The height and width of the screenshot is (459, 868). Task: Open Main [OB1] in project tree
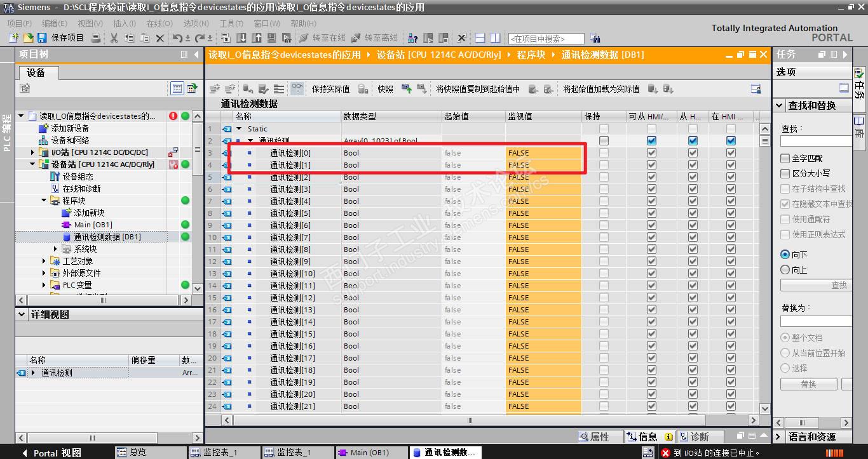(x=93, y=225)
